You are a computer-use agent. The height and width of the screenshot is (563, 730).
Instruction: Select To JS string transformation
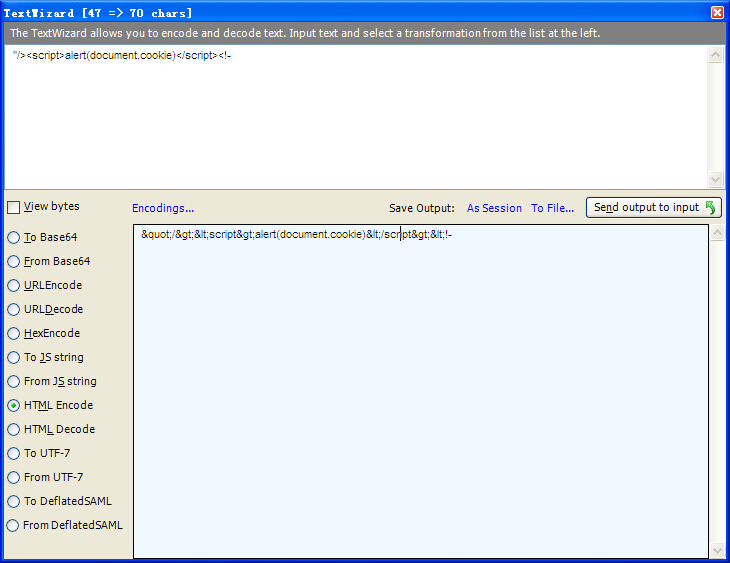click(x=14, y=358)
